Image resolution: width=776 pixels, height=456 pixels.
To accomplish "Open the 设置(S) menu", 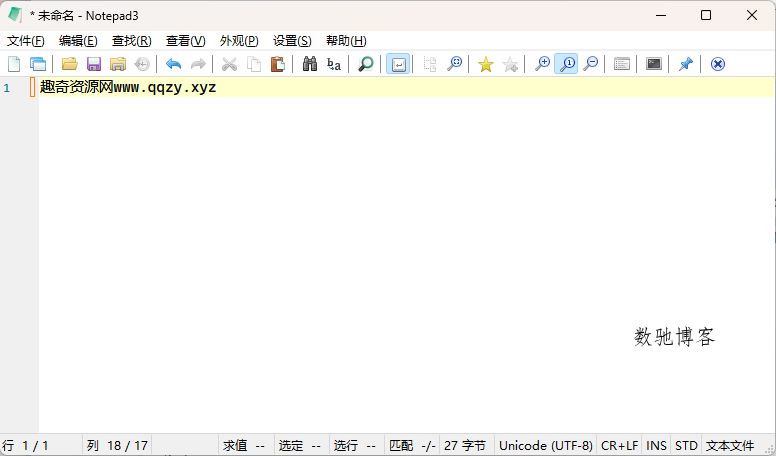I will (x=292, y=41).
